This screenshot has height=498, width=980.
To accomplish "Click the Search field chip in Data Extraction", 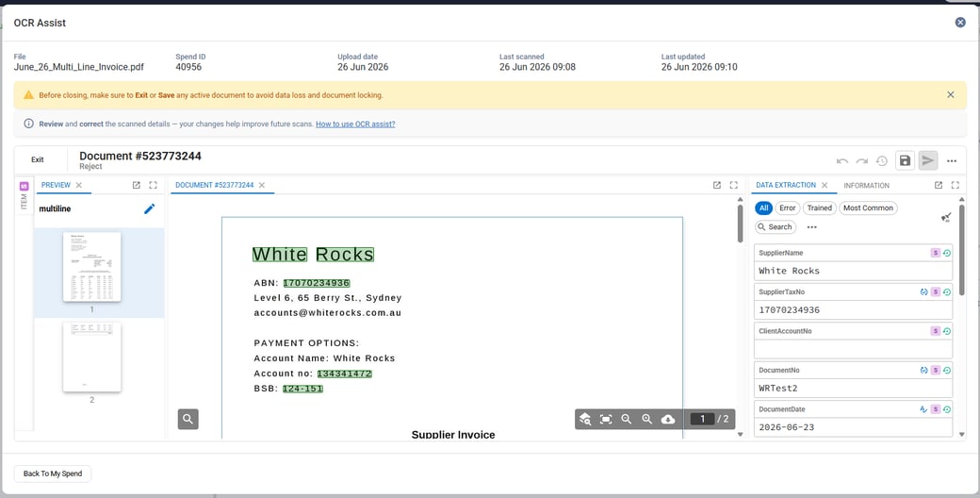I will 776,227.
